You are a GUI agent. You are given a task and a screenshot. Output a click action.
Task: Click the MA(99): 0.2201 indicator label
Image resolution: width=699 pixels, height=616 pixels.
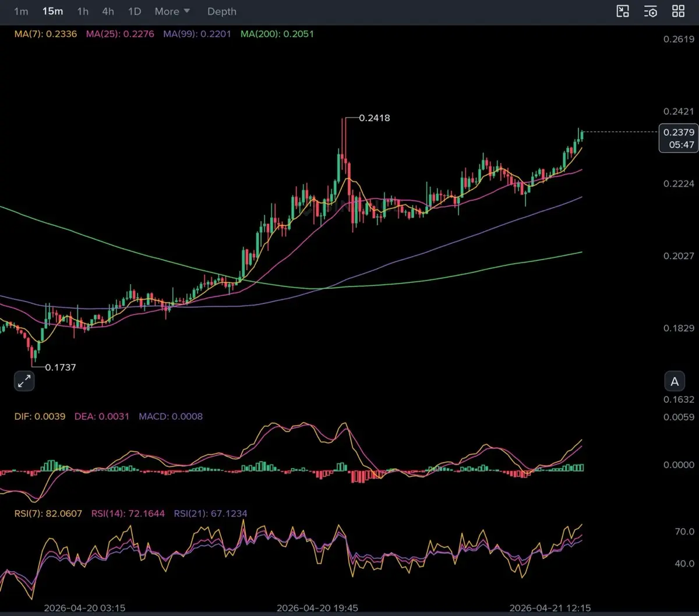point(197,34)
